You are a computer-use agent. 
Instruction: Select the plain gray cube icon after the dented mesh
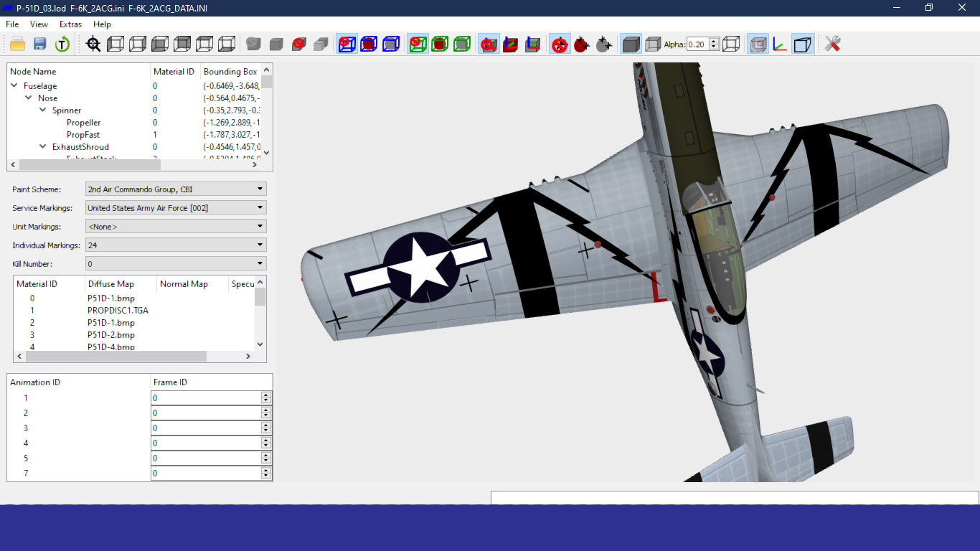pos(275,44)
